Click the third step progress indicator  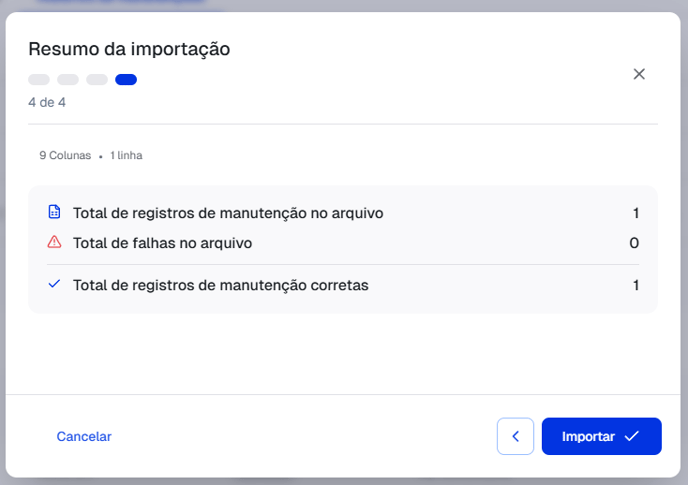click(x=97, y=79)
